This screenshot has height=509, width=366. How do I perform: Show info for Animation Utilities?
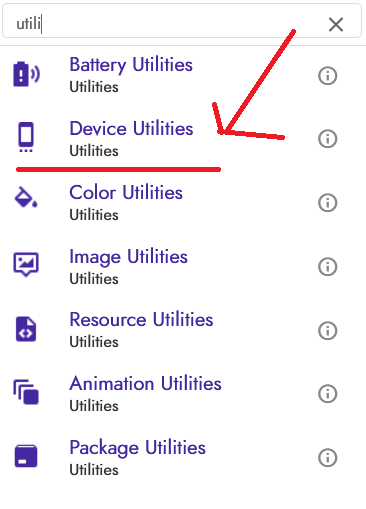[328, 394]
